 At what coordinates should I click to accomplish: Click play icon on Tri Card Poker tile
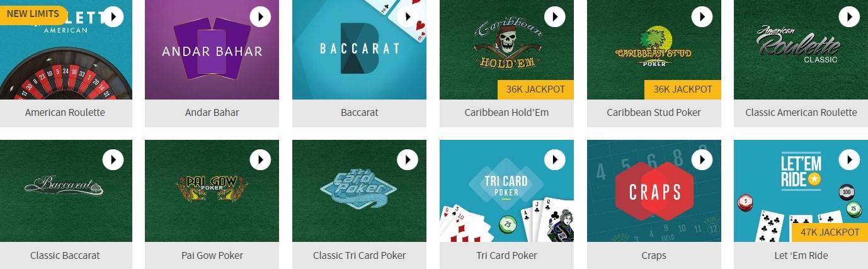555,159
